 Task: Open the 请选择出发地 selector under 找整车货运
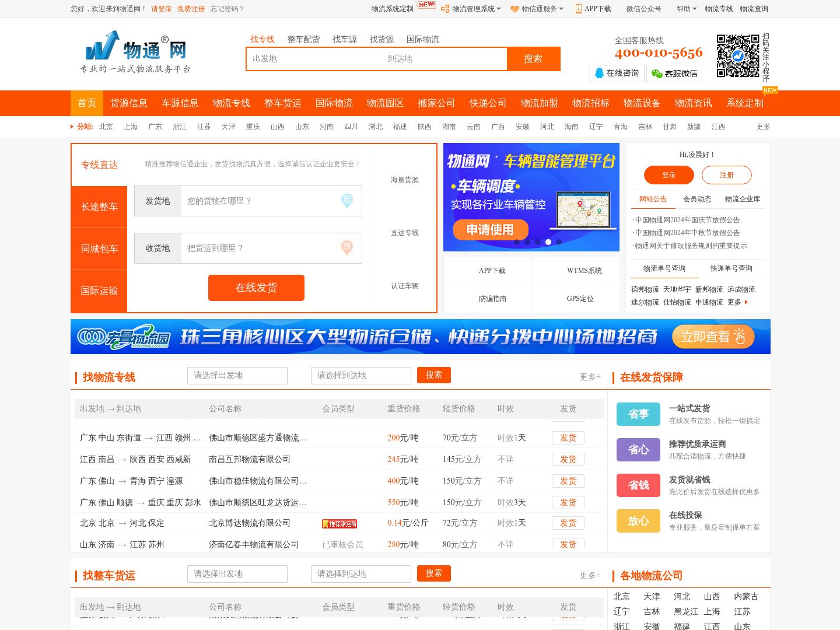237,574
